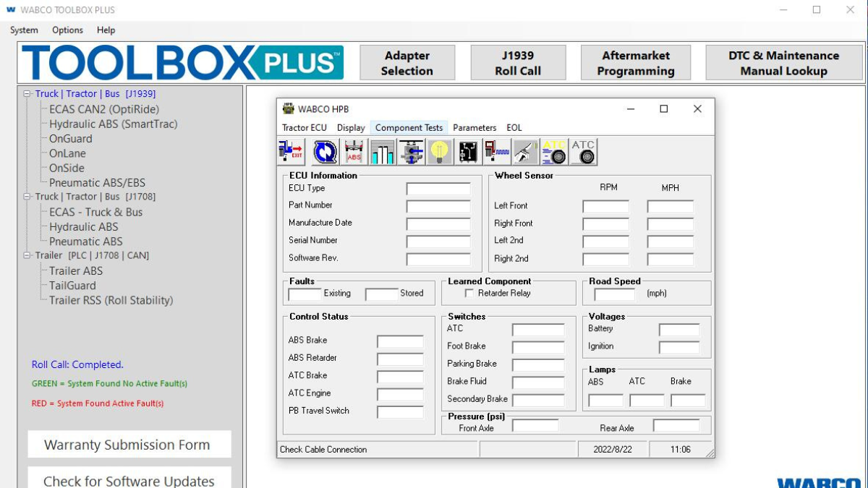Viewport: 868px width, 488px height.
Task: Click the Serial Number field
Action: [x=438, y=241]
